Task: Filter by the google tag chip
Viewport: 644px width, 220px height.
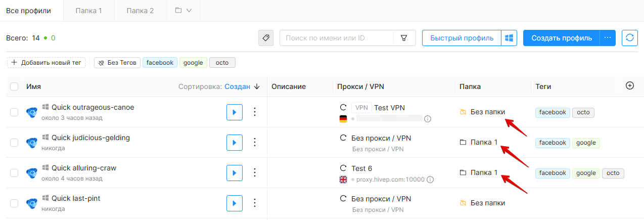Action: [193, 63]
